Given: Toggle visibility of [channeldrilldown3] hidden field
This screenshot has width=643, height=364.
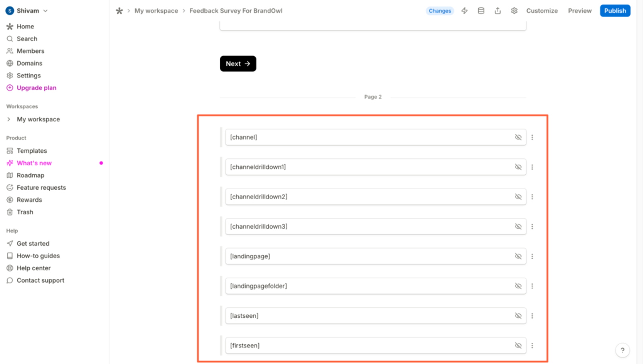Looking at the screenshot, I should tap(518, 227).
